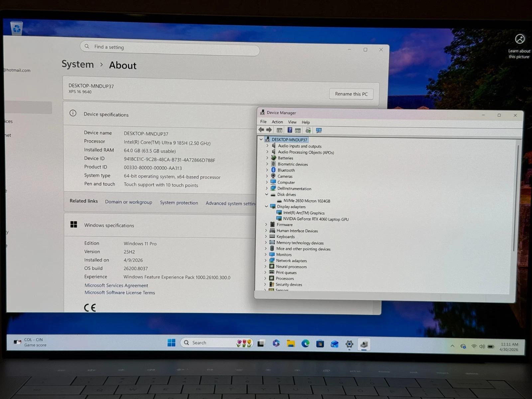Viewport: 532px width, 399px height.
Task: Expand Audio inputs and outputs node
Action: coord(267,146)
